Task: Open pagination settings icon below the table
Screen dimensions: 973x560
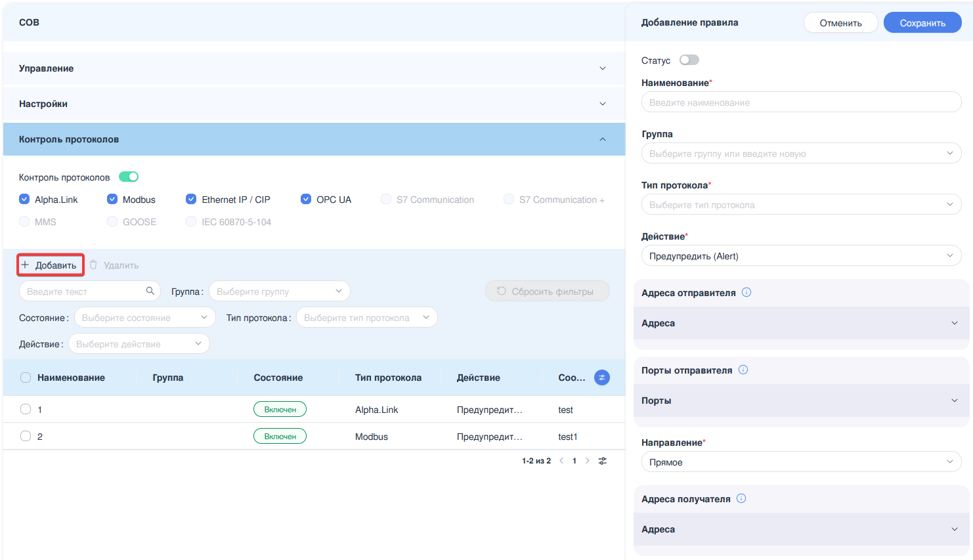Action: coord(603,461)
